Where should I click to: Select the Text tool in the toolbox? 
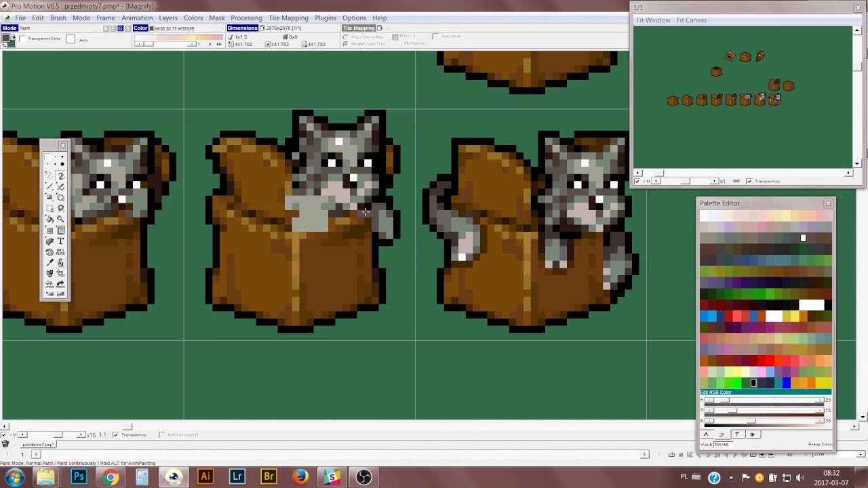(x=60, y=241)
